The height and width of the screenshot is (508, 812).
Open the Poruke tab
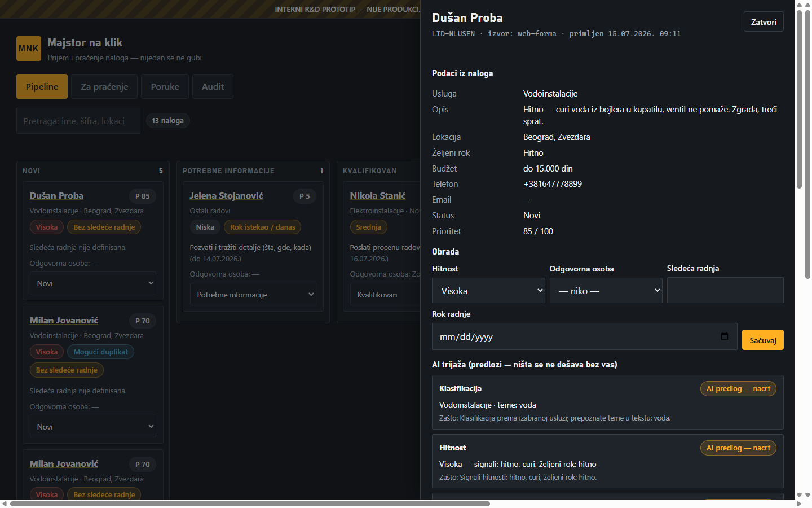[x=165, y=86]
